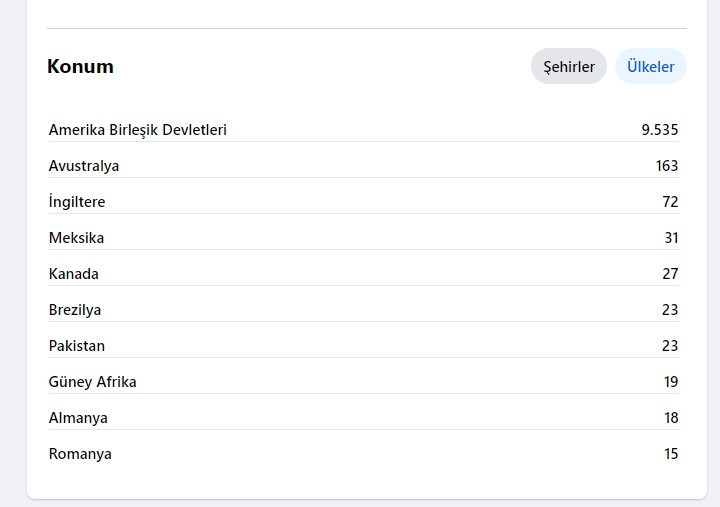Viewport: 720px width, 507px height.
Task: Switch to the Şehirler tab
Action: coord(568,66)
